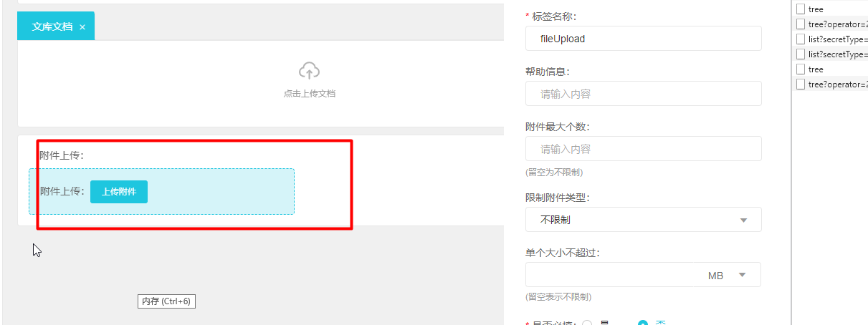The width and height of the screenshot is (868, 325).
Task: Click the 上传附件 button
Action: click(119, 192)
